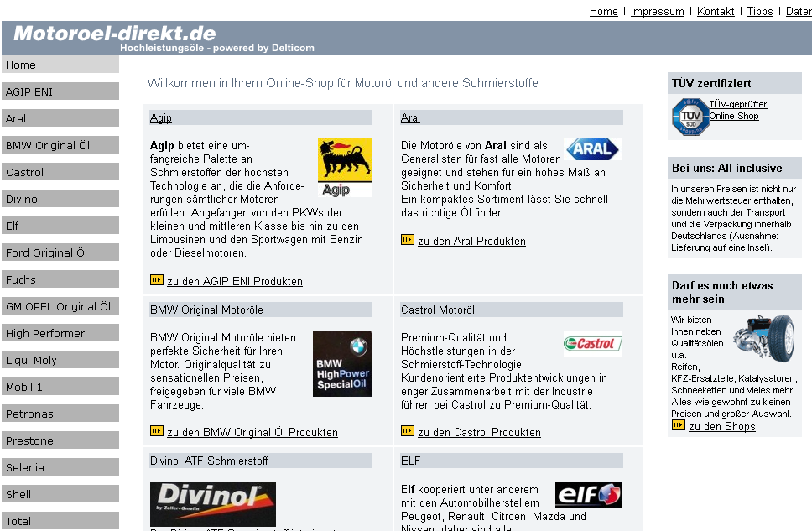Click 'Darf es noch etwas mehr sein' heading

pos(722,292)
